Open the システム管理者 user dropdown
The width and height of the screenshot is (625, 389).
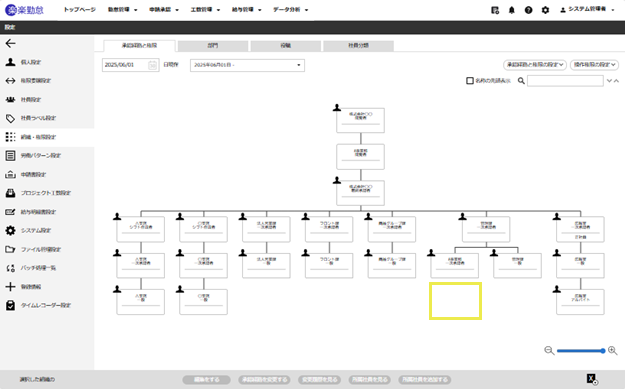coord(587,10)
